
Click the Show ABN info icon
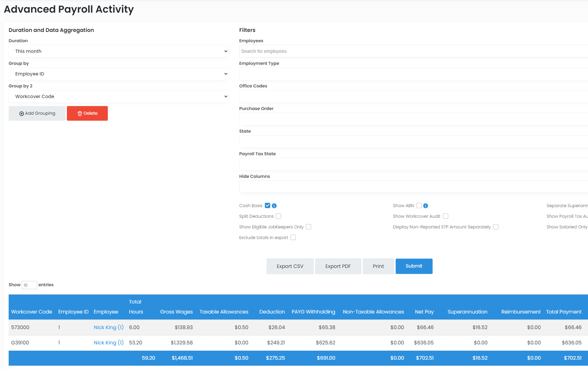(426, 206)
